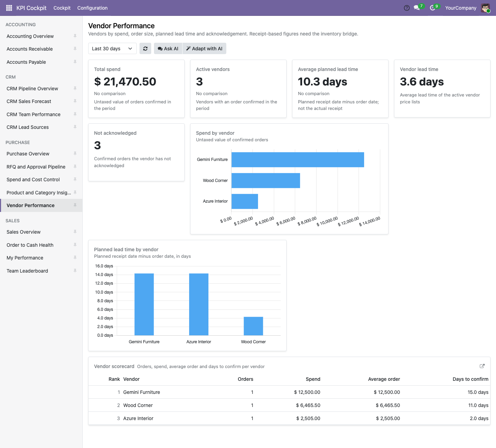Click the Days to confirm column header
The image size is (496, 448).
click(x=470, y=379)
